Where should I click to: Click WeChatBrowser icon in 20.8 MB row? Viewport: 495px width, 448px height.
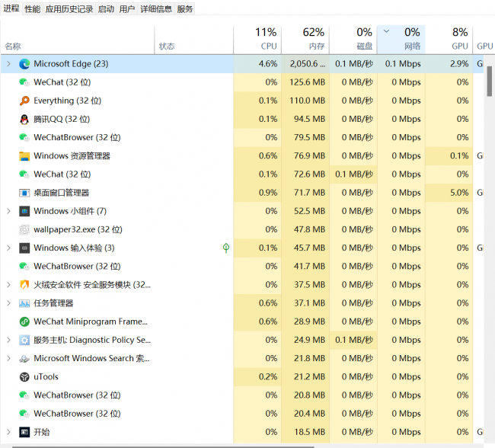(24, 395)
